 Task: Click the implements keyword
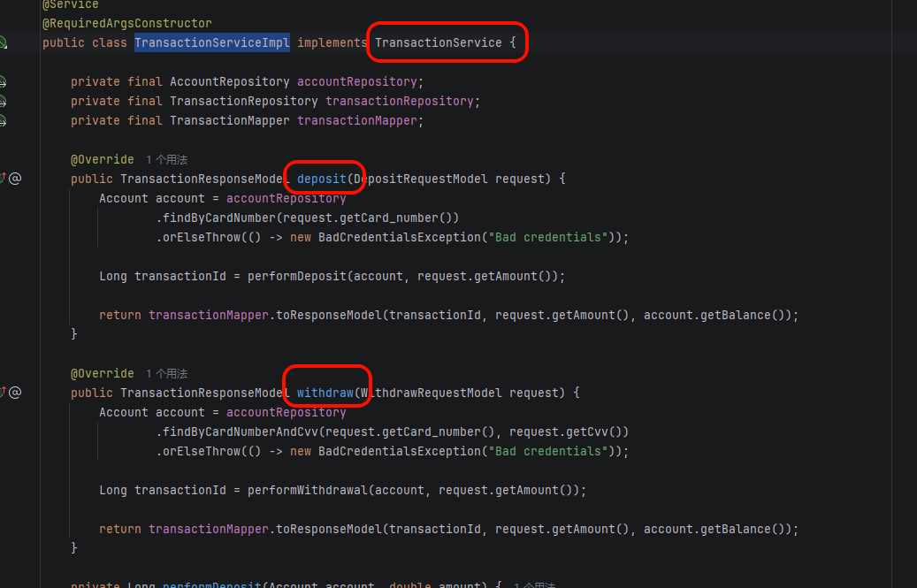pyautogui.click(x=332, y=42)
